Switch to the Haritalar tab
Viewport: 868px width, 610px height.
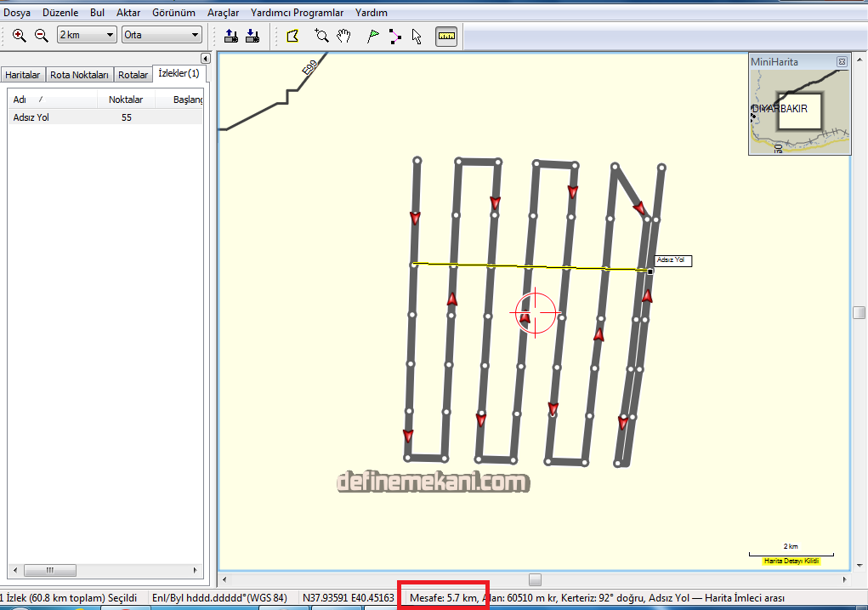pos(23,75)
